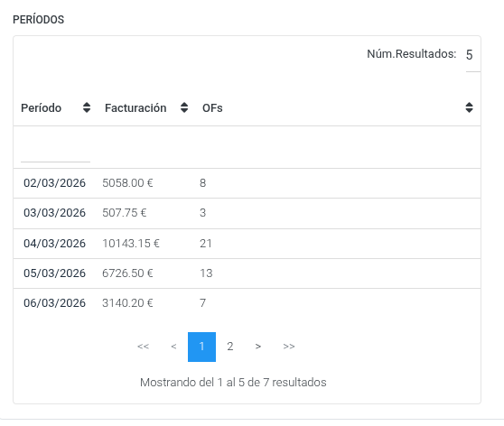Click the 507.75 € billing amount
Image resolution: width=504 pixels, height=426 pixels.
(125, 213)
